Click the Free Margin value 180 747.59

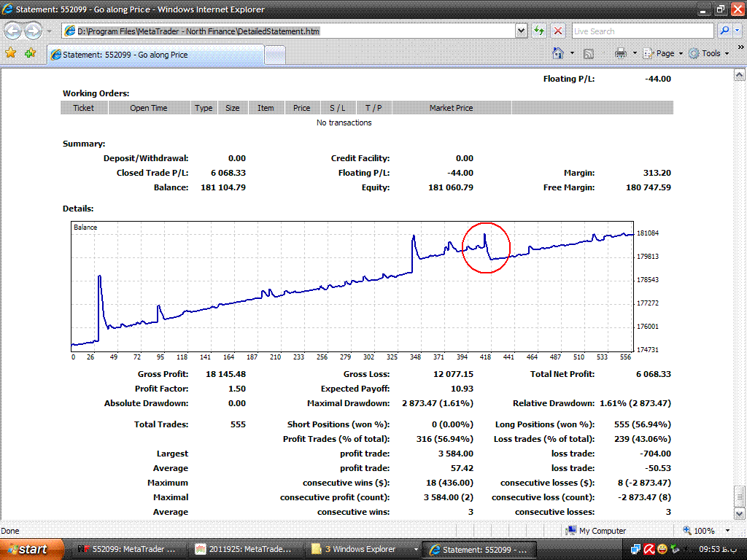649,187
